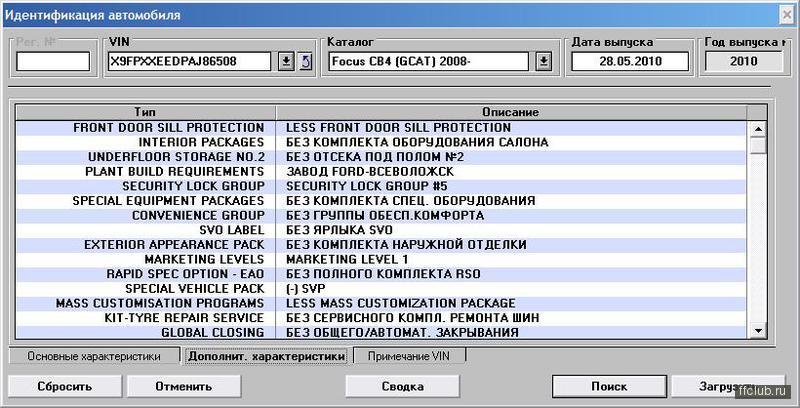Click description ЗАВОД FORD-ВСЕВОЛОЖСК
Screen dimensions: 800x408
click(x=370, y=171)
